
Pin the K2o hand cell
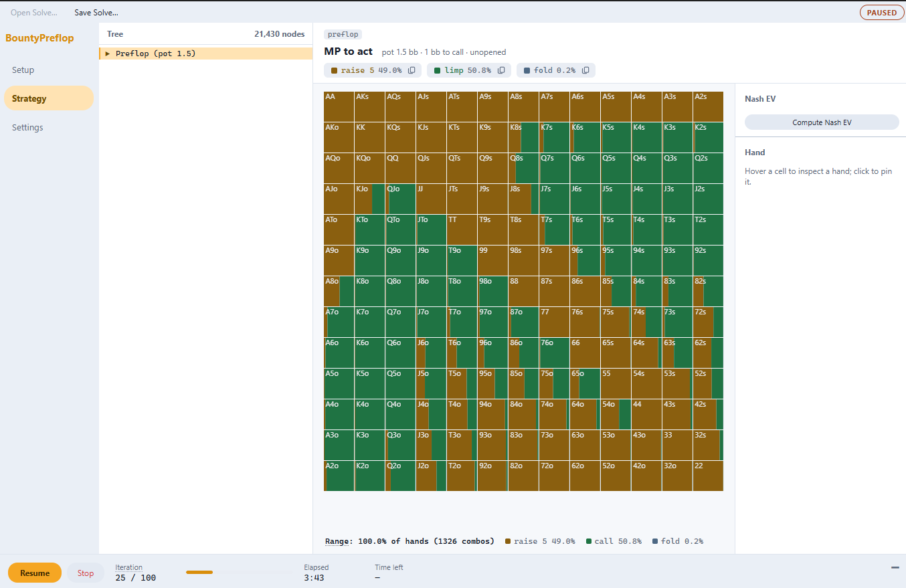point(370,476)
